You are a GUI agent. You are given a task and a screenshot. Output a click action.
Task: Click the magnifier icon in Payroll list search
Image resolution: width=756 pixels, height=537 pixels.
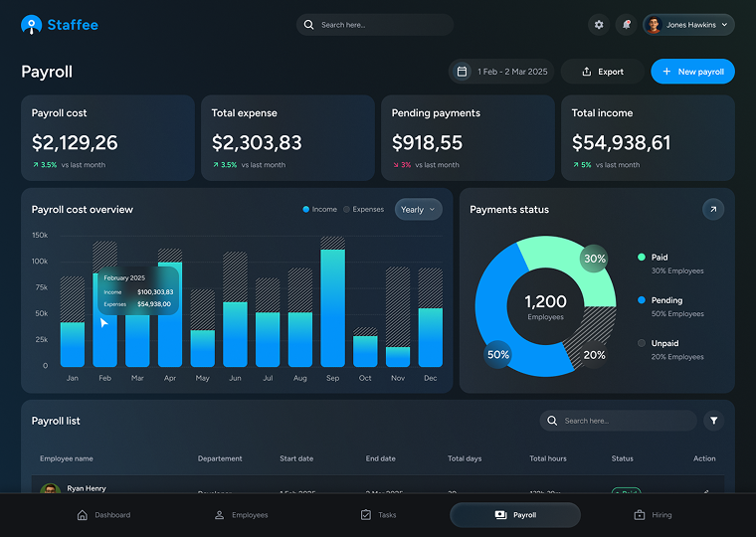coord(552,421)
